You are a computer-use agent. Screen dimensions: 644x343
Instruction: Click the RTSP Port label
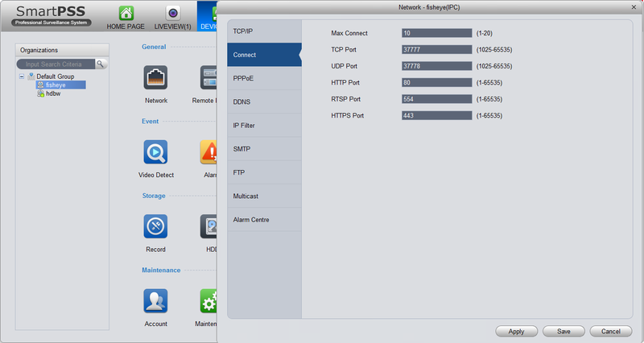pos(346,99)
